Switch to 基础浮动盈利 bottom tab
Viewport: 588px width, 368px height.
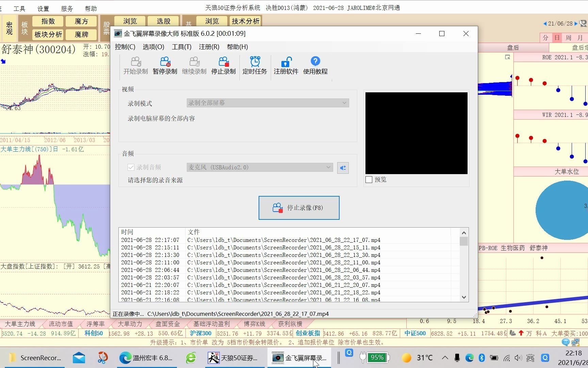coord(212,324)
